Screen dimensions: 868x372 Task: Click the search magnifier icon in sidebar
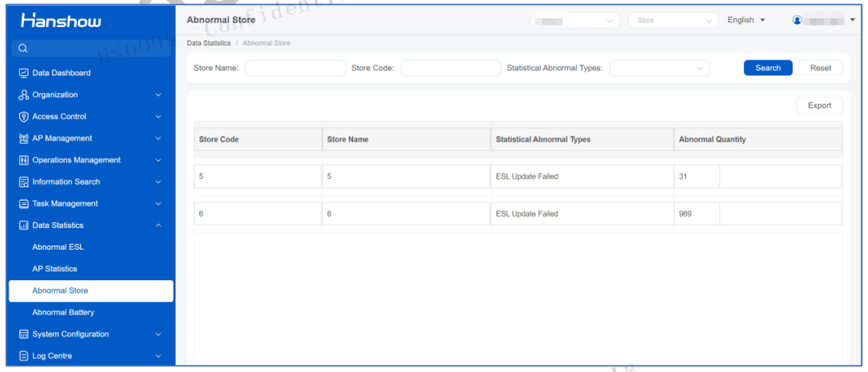pos(22,48)
